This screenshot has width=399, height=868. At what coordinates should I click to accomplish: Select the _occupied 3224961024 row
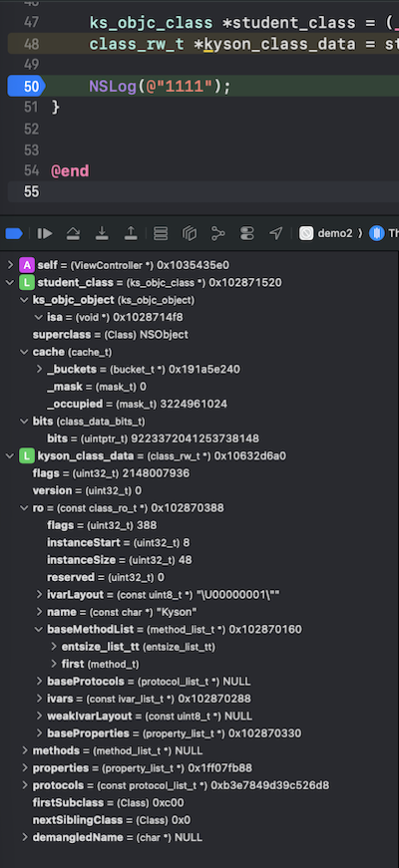coord(137,405)
